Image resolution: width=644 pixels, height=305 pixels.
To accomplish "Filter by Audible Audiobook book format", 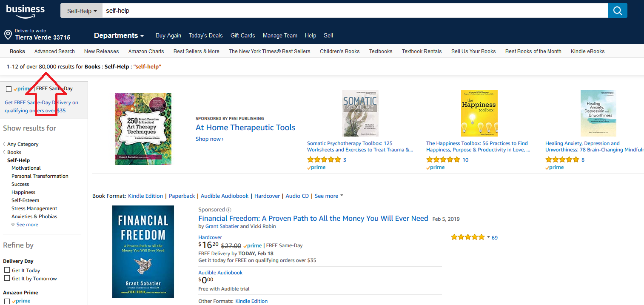I will (225, 196).
